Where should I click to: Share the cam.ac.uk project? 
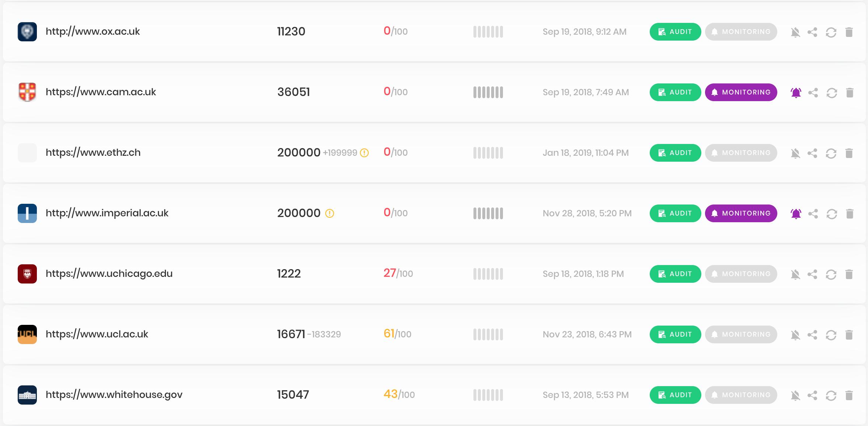813,93
